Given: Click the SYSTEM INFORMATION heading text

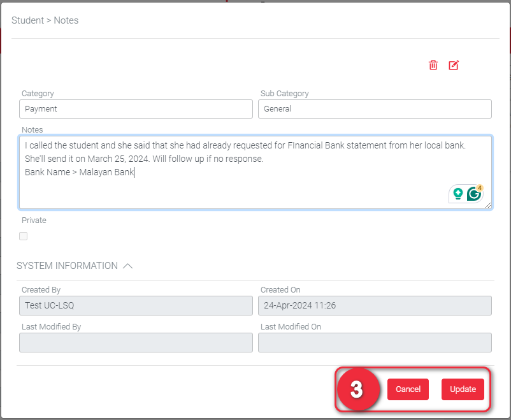Looking at the screenshot, I should click(x=67, y=266).
